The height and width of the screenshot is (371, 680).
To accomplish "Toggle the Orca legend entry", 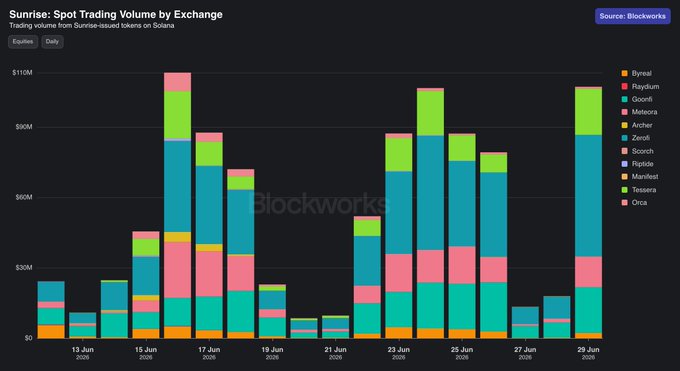I will [634, 203].
